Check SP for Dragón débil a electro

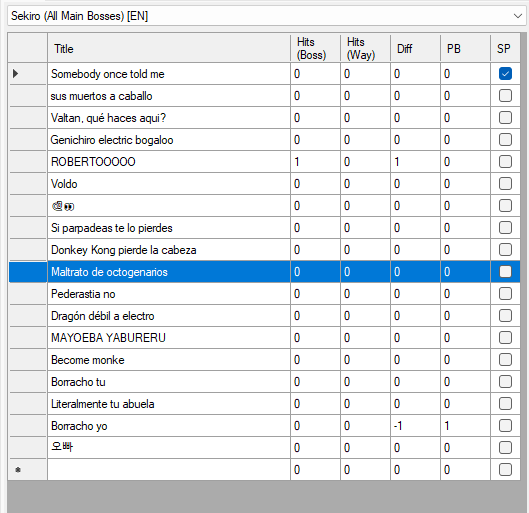tap(505, 316)
